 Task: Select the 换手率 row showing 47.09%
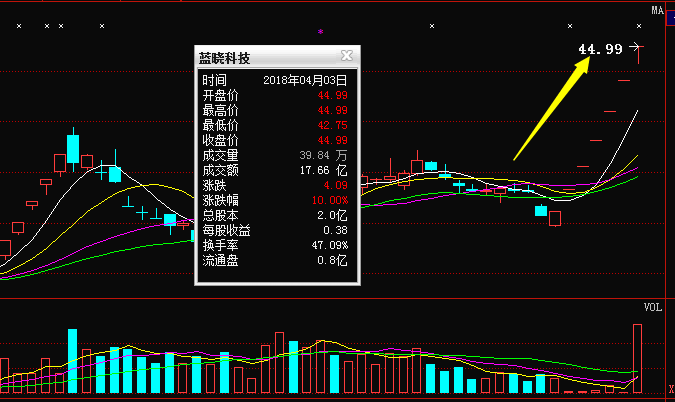point(275,245)
